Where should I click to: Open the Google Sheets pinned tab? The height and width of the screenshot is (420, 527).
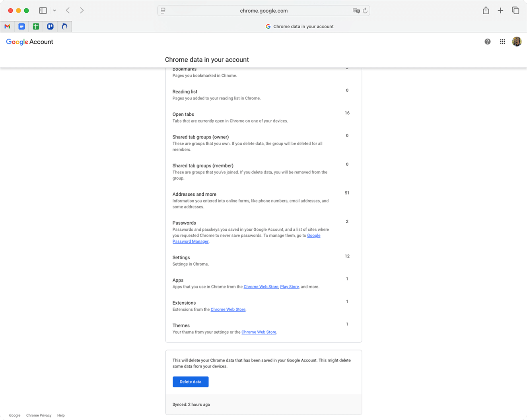tap(36, 27)
